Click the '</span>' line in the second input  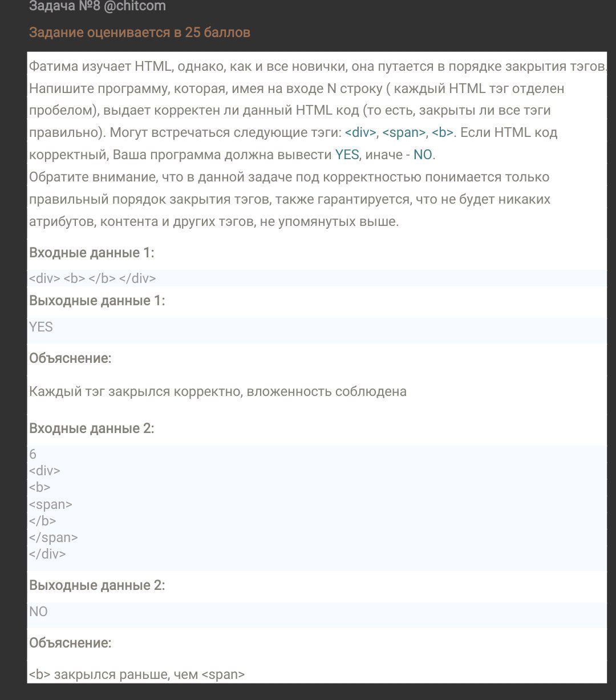pos(54,537)
